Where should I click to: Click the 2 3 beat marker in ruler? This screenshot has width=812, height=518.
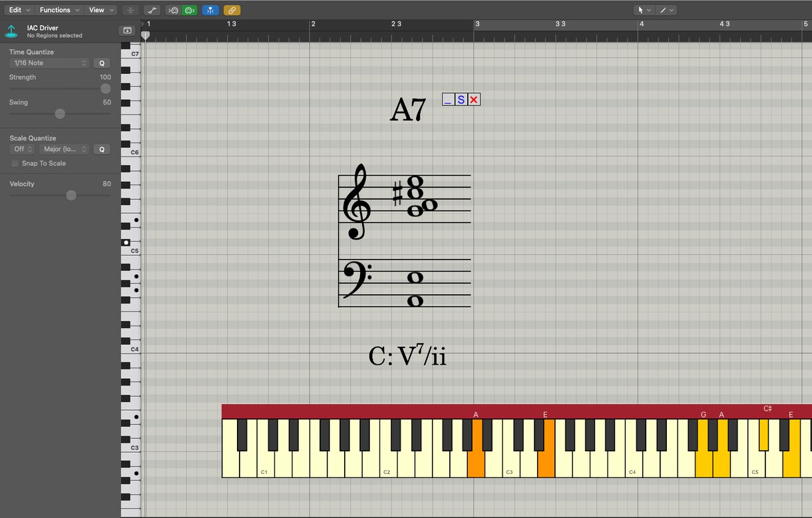click(x=396, y=24)
